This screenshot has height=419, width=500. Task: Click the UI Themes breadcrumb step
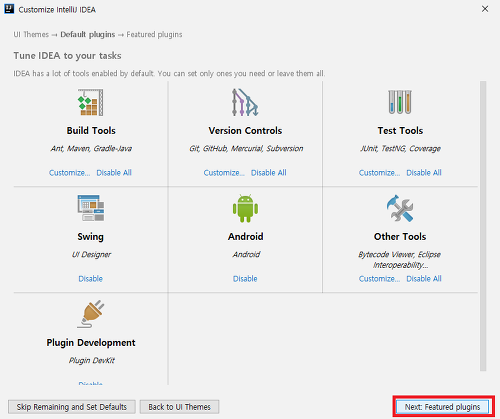(x=31, y=35)
